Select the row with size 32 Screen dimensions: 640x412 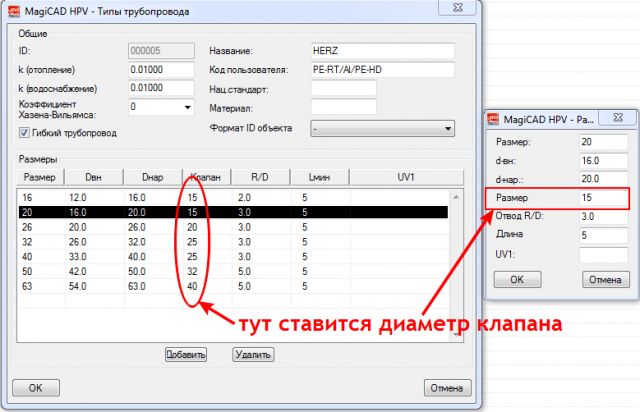(233, 242)
